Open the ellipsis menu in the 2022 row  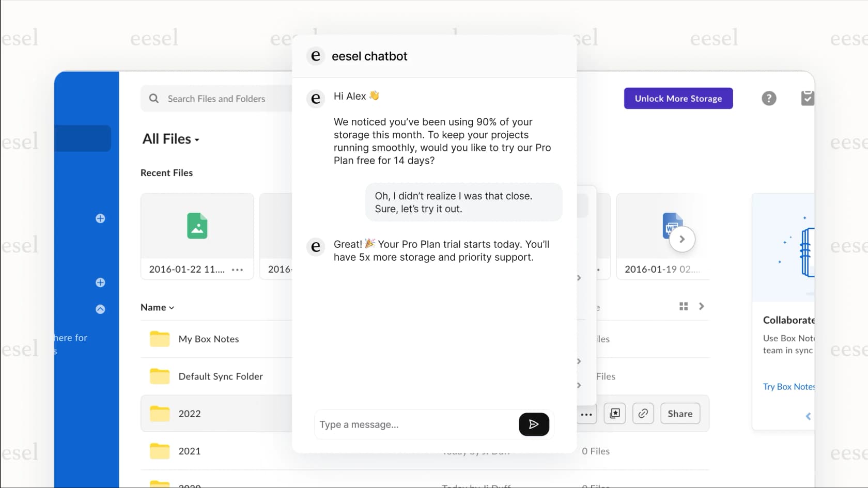[x=586, y=414]
